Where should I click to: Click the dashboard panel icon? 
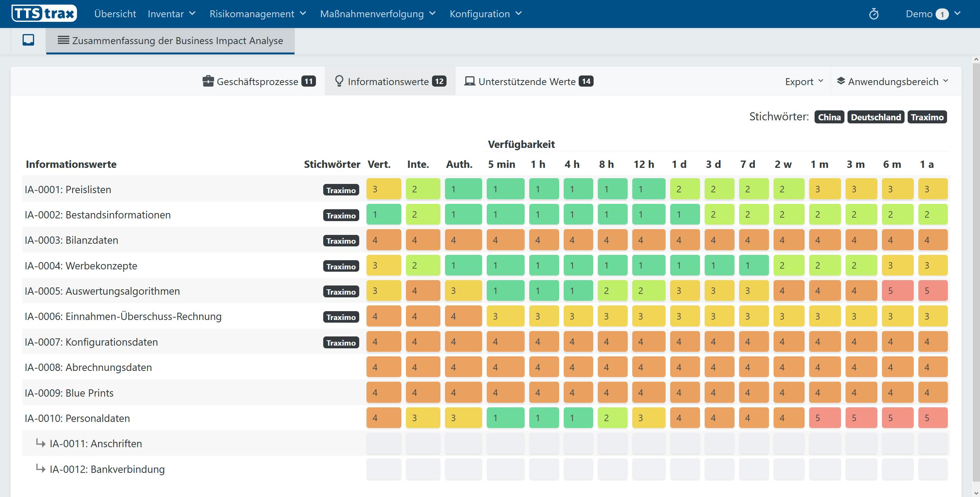pyautogui.click(x=28, y=40)
